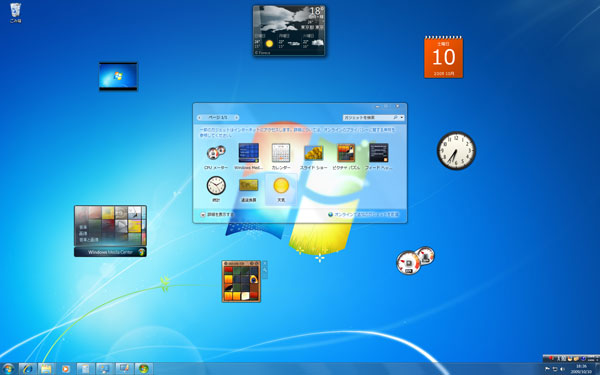This screenshot has height=375, width=600.
Task: Open the taskbar clock and date
Action: tap(581, 369)
